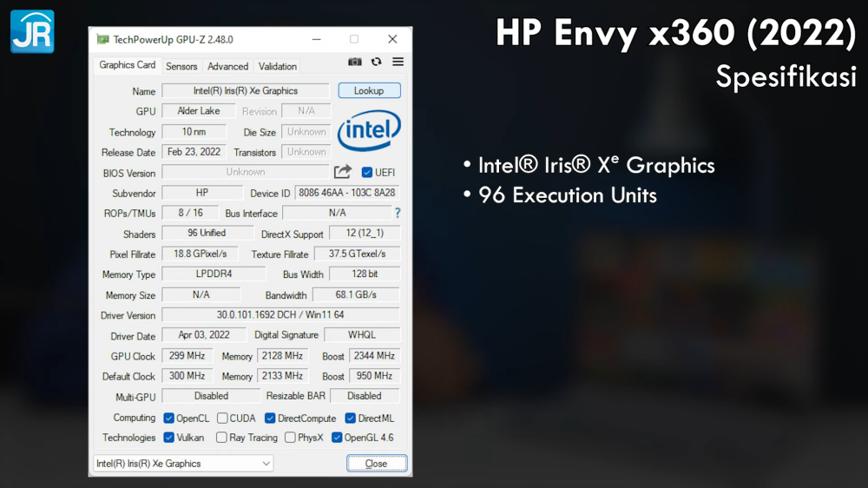Select the Graphics Card tab

pyautogui.click(x=128, y=65)
